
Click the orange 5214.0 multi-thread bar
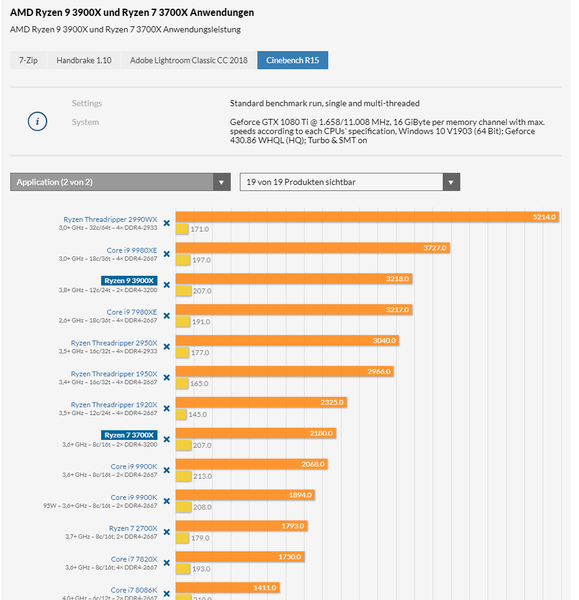tap(367, 217)
